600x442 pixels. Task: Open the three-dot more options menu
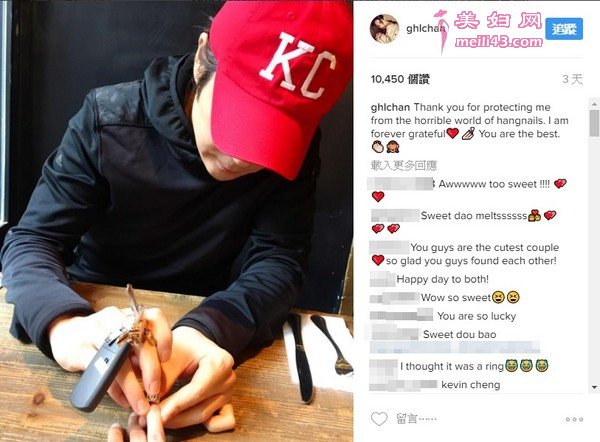(574, 419)
